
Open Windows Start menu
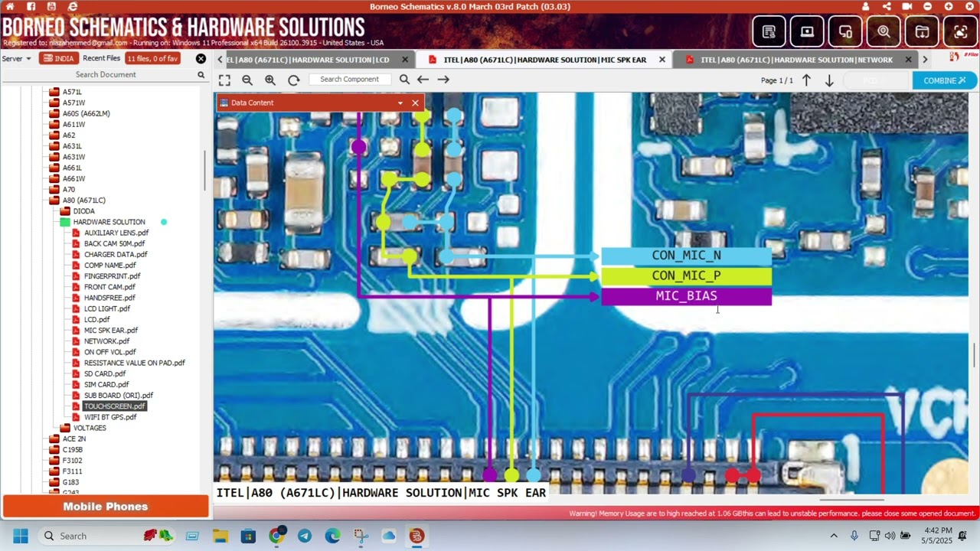tap(21, 536)
